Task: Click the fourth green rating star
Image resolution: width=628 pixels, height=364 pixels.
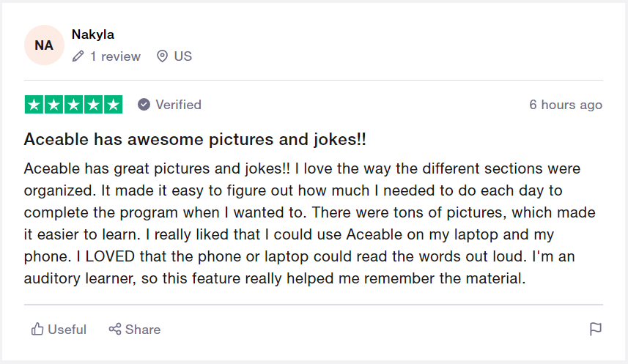Action: pos(93,105)
